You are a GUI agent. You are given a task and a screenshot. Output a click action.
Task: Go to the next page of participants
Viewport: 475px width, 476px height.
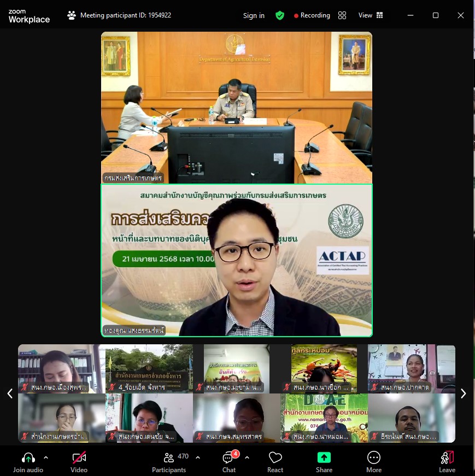pos(463,393)
